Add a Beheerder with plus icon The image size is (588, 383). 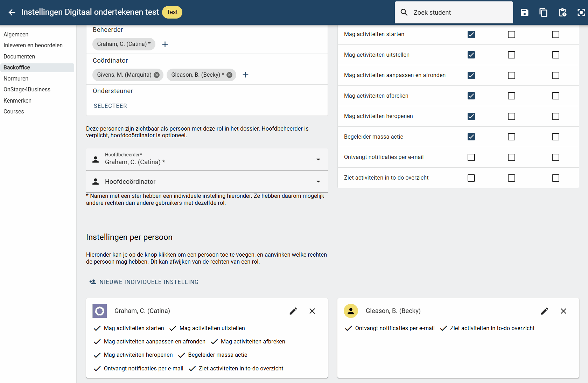[x=165, y=44]
